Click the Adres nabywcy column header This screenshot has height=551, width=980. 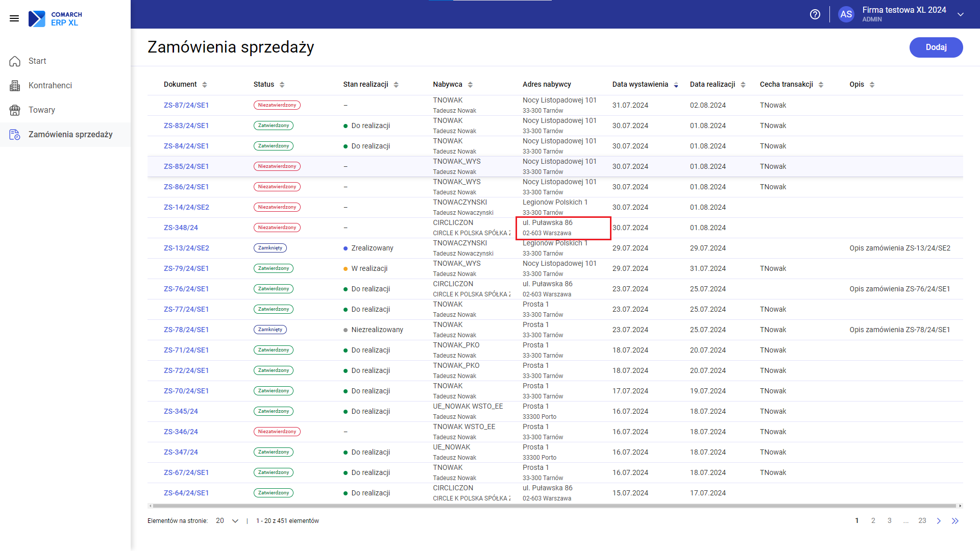point(547,85)
